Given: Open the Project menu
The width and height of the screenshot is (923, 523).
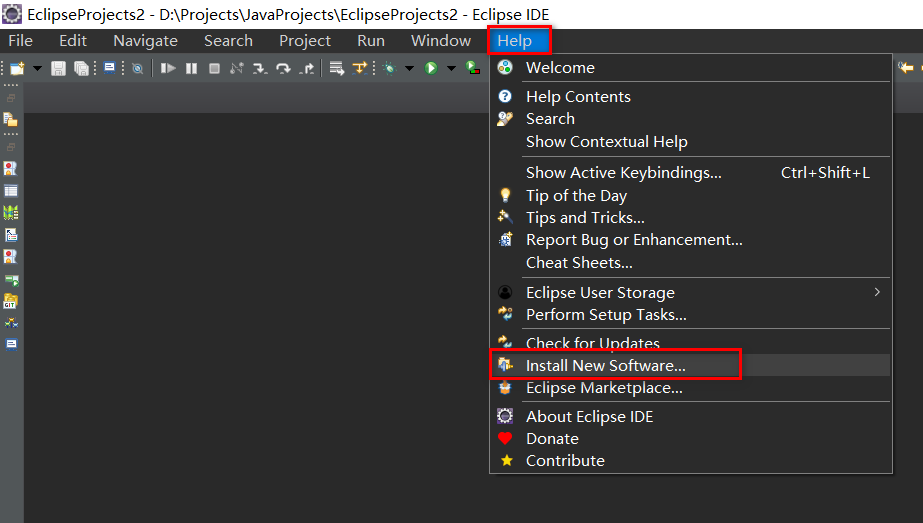Looking at the screenshot, I should [x=305, y=41].
